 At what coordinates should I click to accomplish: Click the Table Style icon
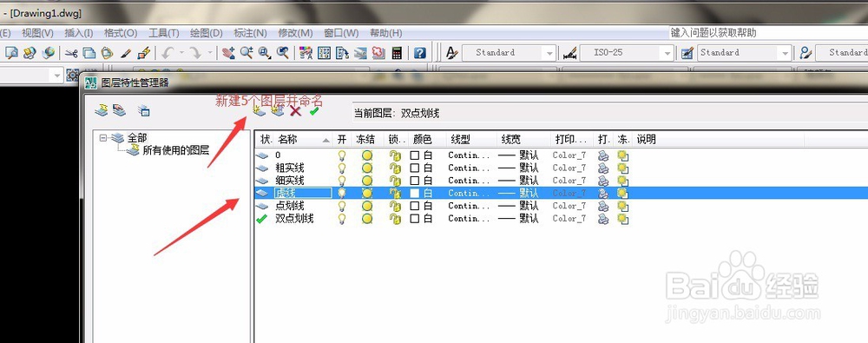(x=687, y=53)
